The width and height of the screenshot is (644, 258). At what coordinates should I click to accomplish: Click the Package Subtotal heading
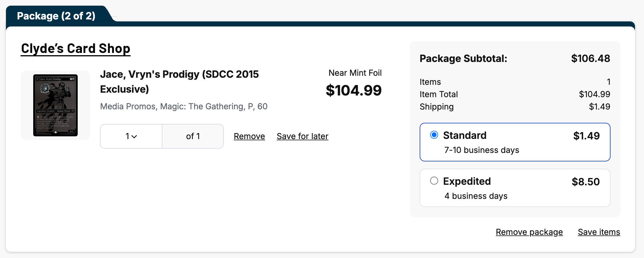point(463,59)
